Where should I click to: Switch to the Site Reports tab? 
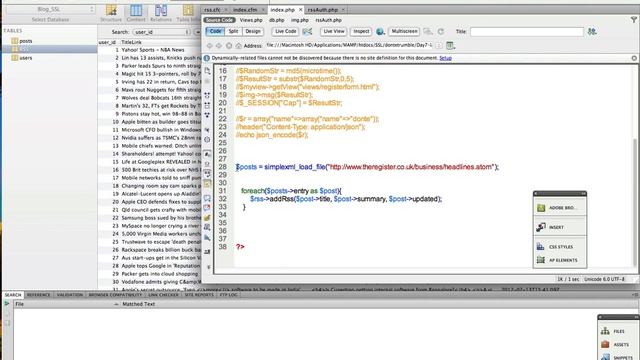(199, 295)
